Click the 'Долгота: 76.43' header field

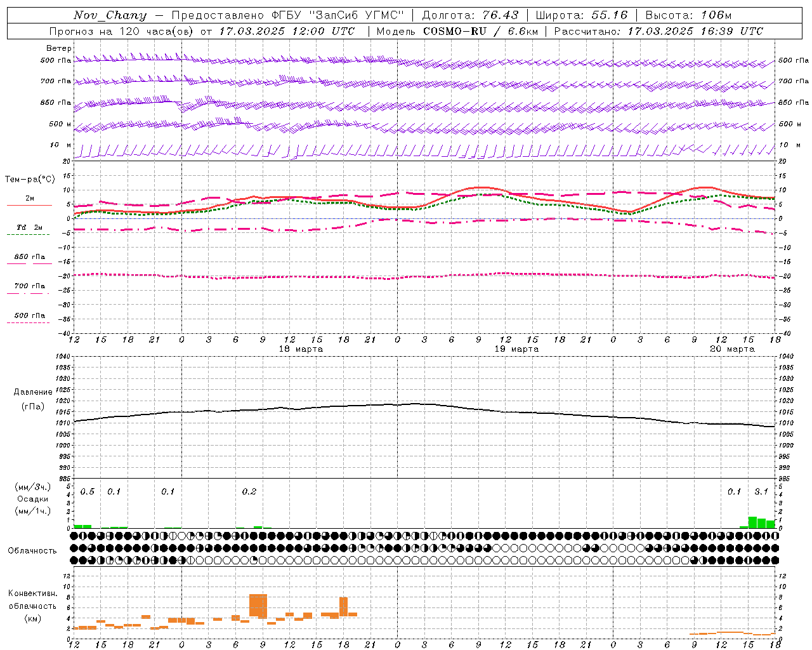pos(470,15)
